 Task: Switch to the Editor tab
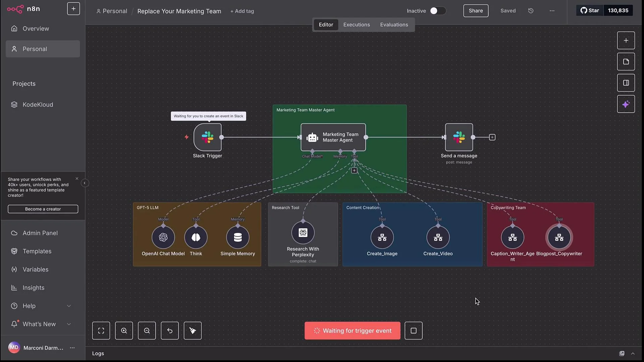point(326,25)
